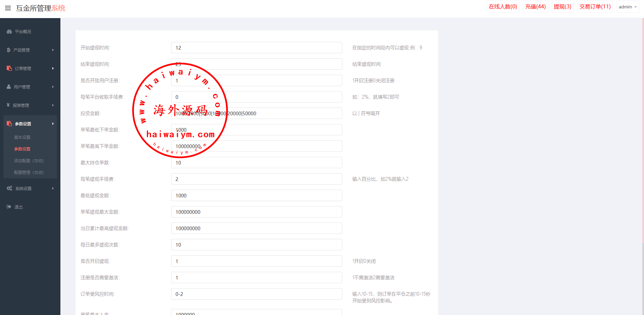The height and width of the screenshot is (315, 644).
Task: Click the 报表管理 yen icon
Action: [8, 105]
